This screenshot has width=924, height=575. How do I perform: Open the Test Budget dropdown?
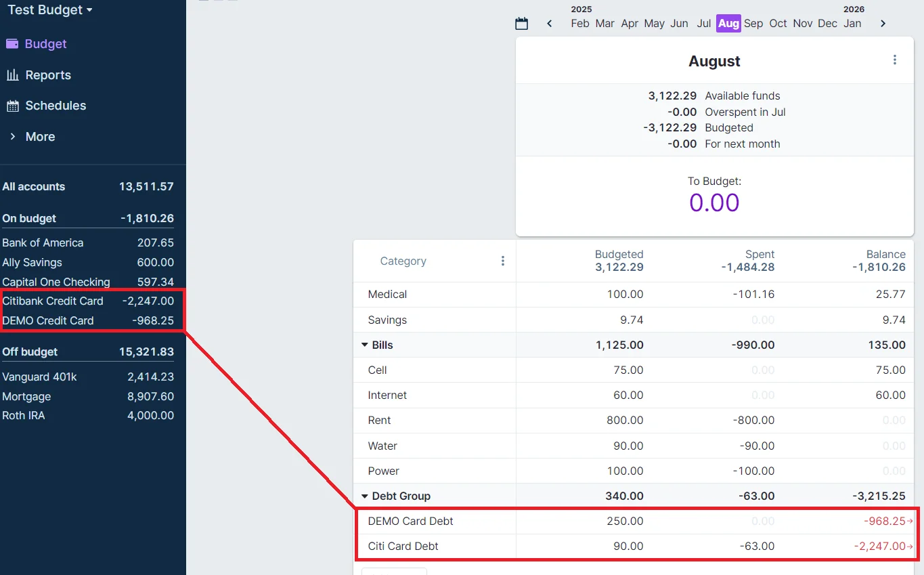[x=49, y=10]
